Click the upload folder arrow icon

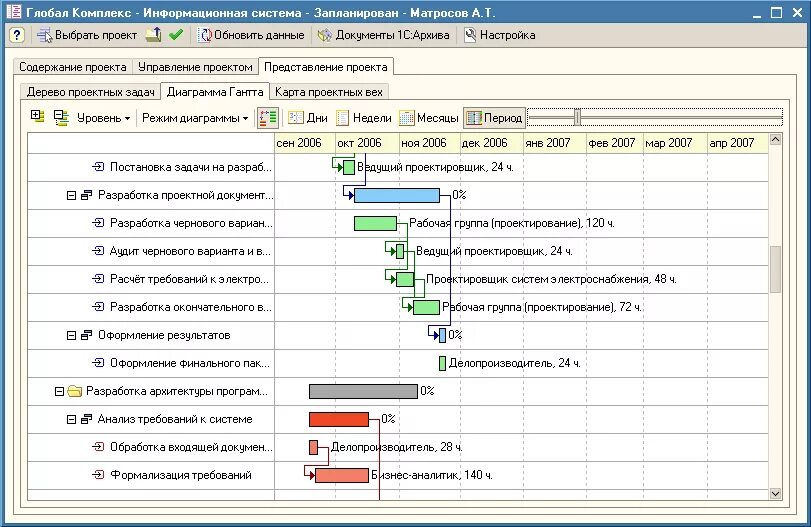(x=153, y=35)
